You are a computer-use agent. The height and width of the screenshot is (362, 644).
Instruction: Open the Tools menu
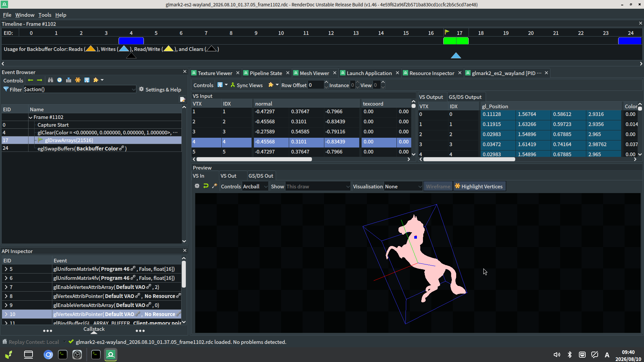tap(45, 15)
